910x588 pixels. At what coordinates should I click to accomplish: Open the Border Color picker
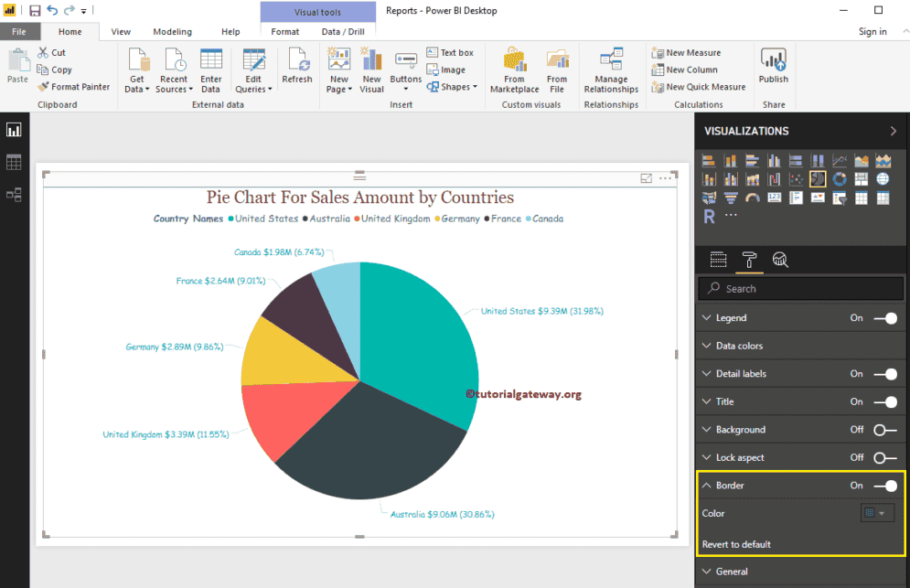[x=876, y=513]
